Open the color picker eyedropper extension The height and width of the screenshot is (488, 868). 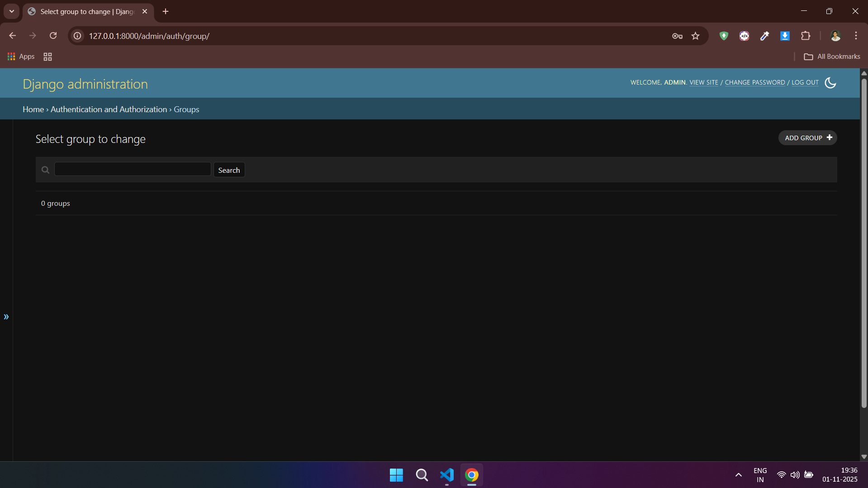tap(764, 36)
